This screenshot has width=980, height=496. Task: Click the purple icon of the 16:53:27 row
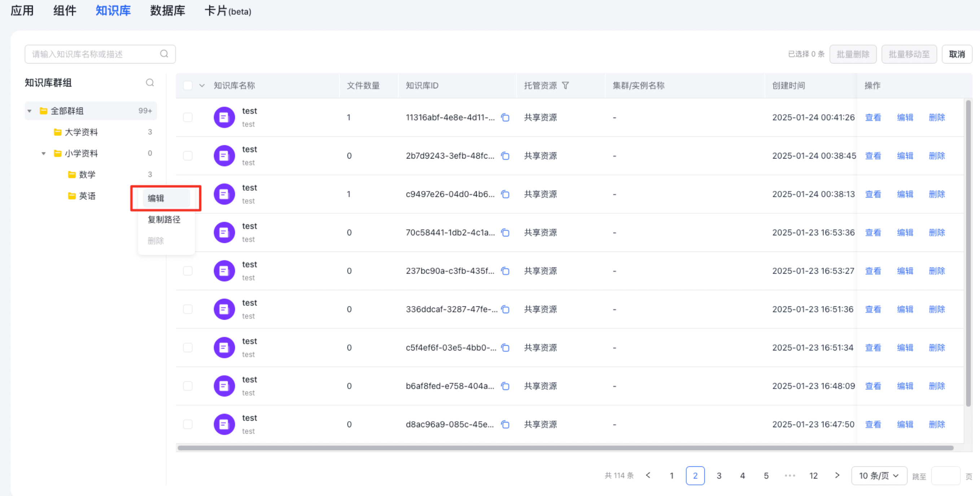[224, 271]
